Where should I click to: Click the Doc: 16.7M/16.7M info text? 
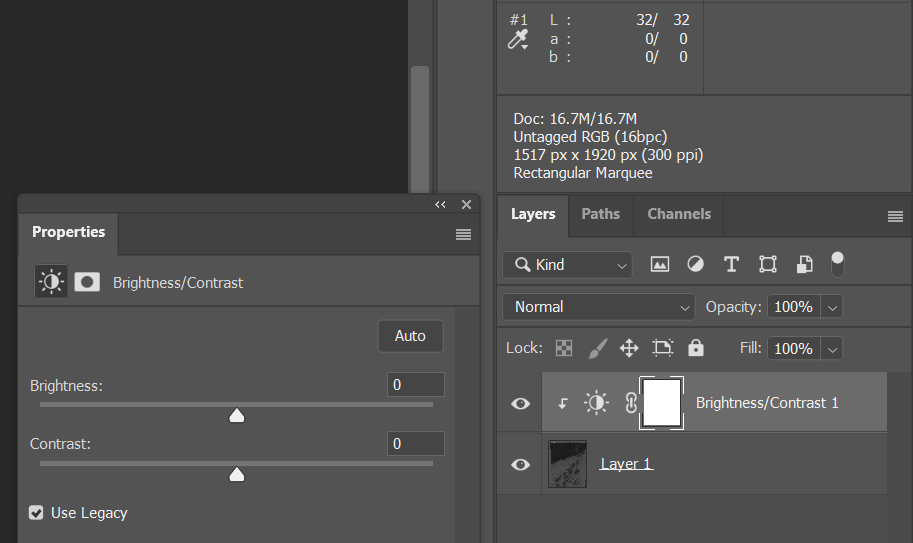click(575, 119)
